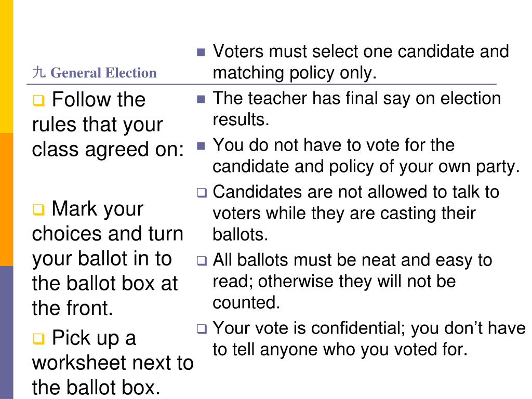This screenshot has width=532, height=399.
Task: Select the "General Election" title text
Action: (x=103, y=73)
